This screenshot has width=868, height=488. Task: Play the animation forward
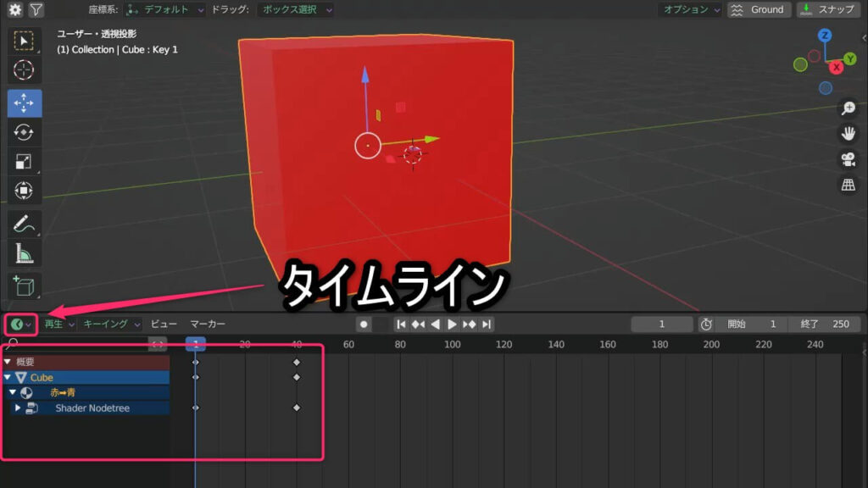(453, 324)
